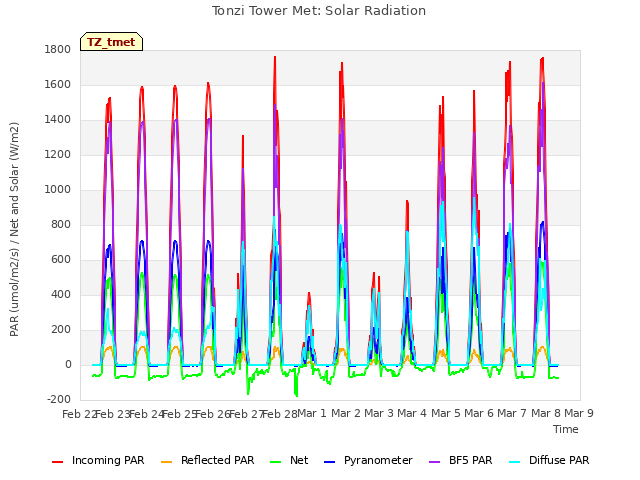Click the PAR / Net and Solar y-axis title
Image resolution: width=640 pixels, height=480 pixels.
point(14,229)
